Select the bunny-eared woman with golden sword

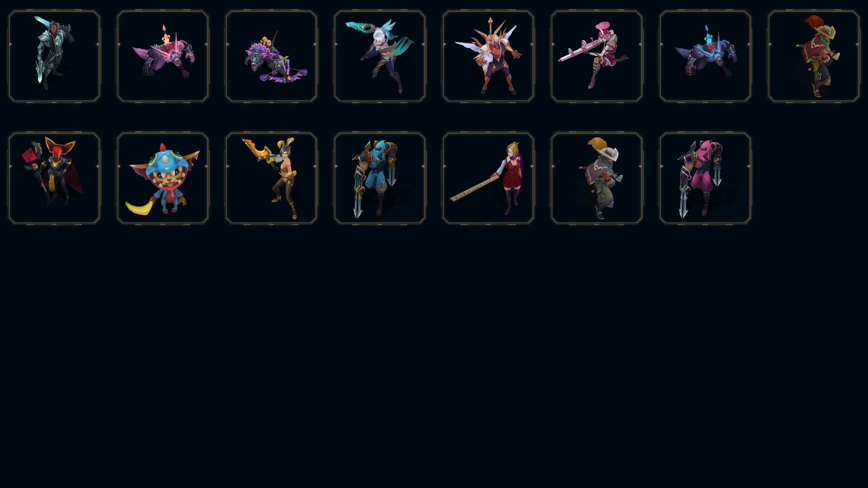click(271, 178)
